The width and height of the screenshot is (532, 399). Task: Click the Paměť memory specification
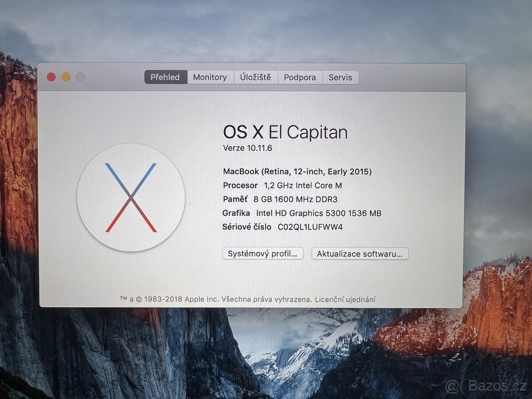pyautogui.click(x=280, y=199)
